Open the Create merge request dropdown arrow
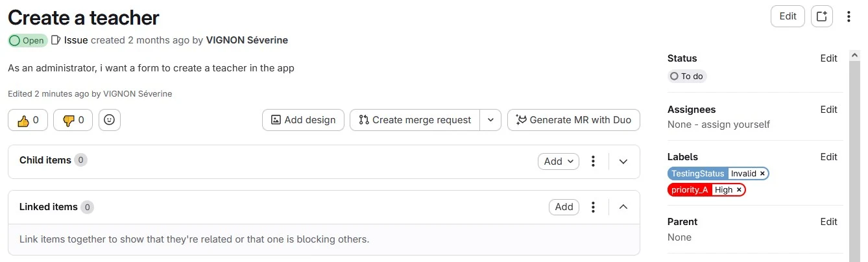This screenshot has width=868, height=262. coord(490,120)
